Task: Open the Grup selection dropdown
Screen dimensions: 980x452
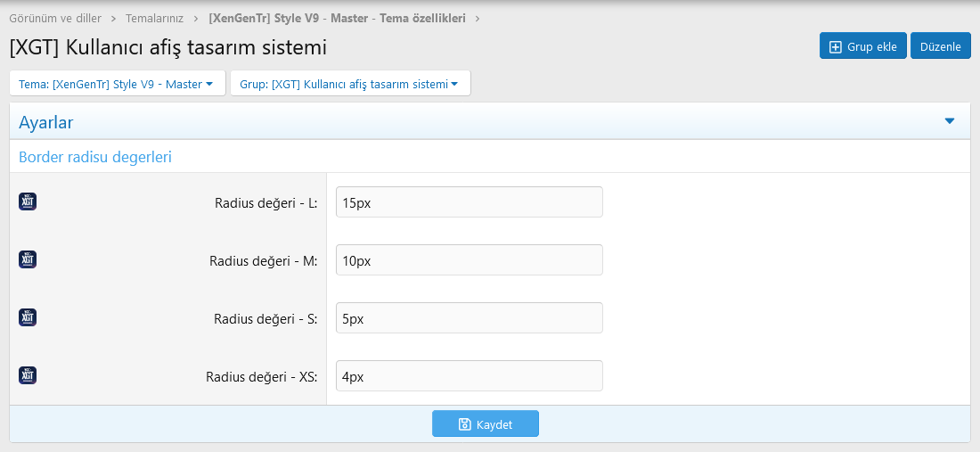Action: click(x=349, y=84)
